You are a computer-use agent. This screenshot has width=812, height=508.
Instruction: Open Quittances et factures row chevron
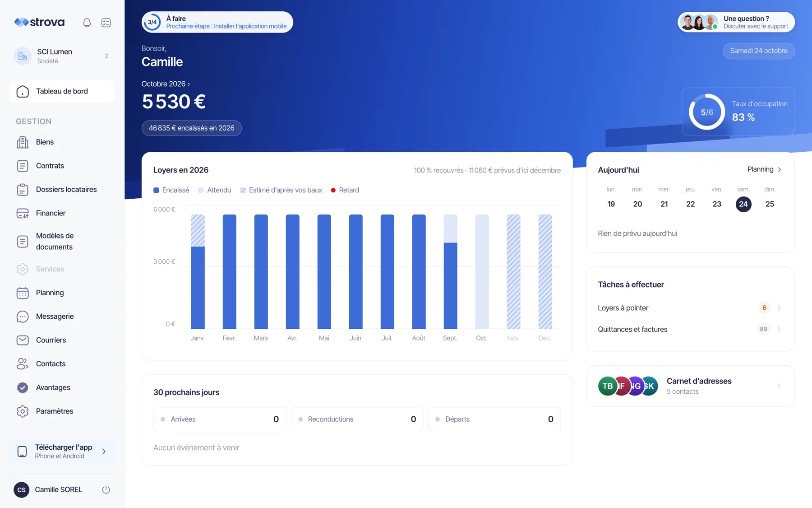[x=779, y=329]
